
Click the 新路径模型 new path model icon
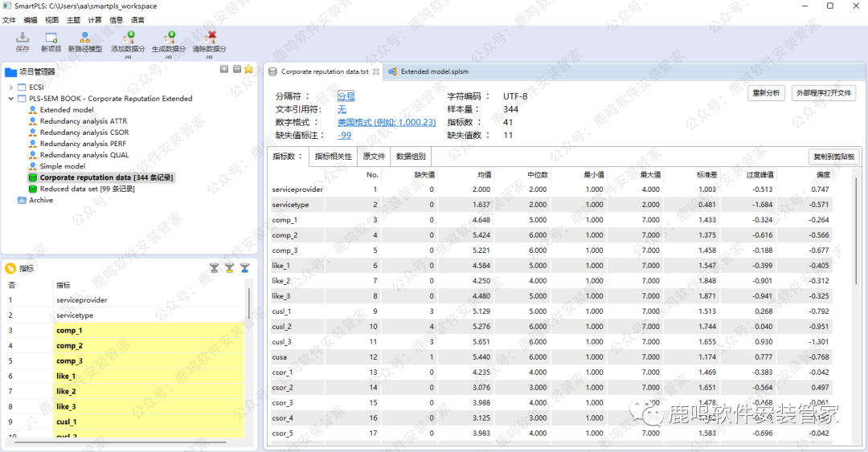[84, 38]
